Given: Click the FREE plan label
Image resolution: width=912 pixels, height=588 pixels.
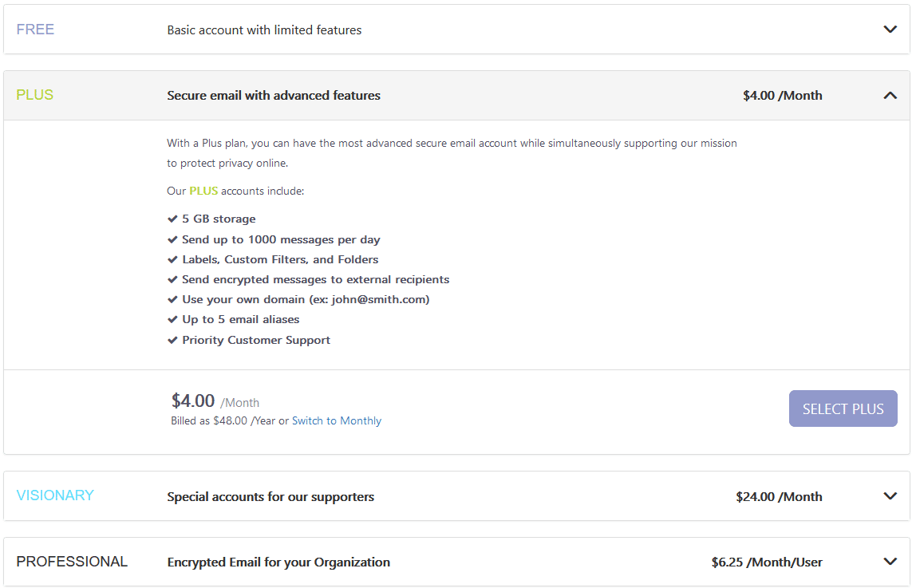Looking at the screenshot, I should (35, 29).
